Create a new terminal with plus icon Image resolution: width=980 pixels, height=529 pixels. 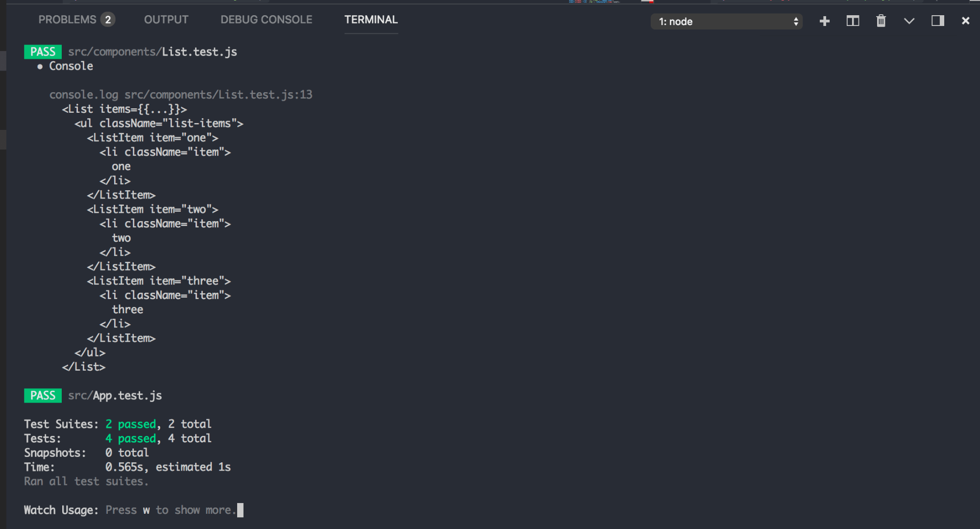825,21
